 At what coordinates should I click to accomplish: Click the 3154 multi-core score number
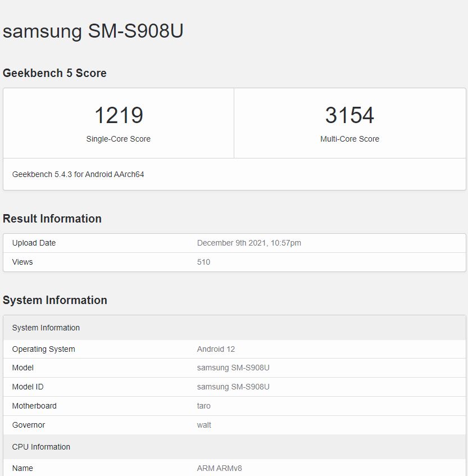(x=349, y=115)
